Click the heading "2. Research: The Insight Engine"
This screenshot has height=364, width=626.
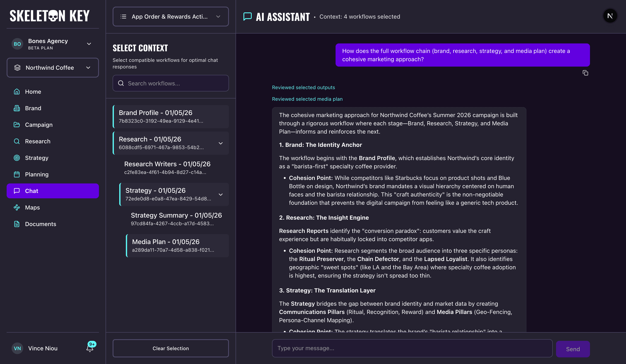click(324, 217)
